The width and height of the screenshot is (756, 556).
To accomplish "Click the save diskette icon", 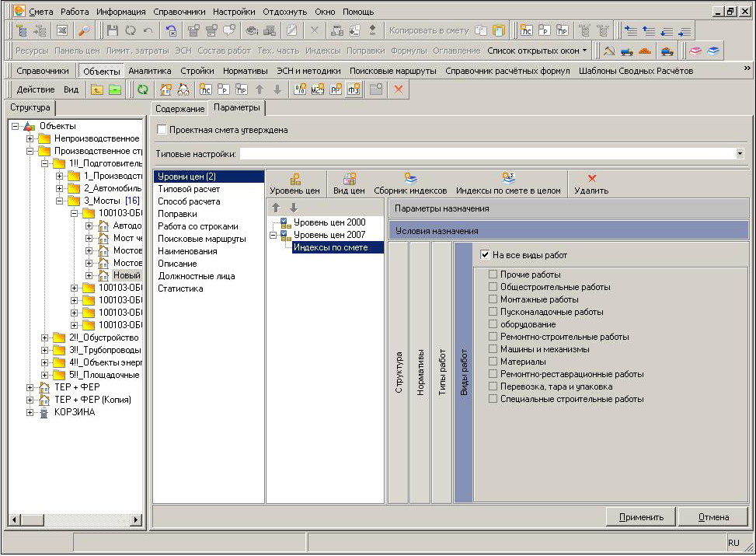I will point(113,30).
